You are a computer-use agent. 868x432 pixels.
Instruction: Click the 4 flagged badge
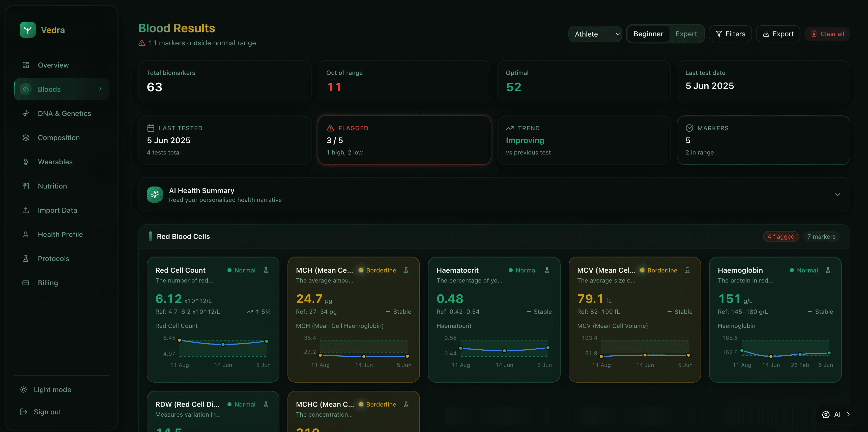[781, 237]
